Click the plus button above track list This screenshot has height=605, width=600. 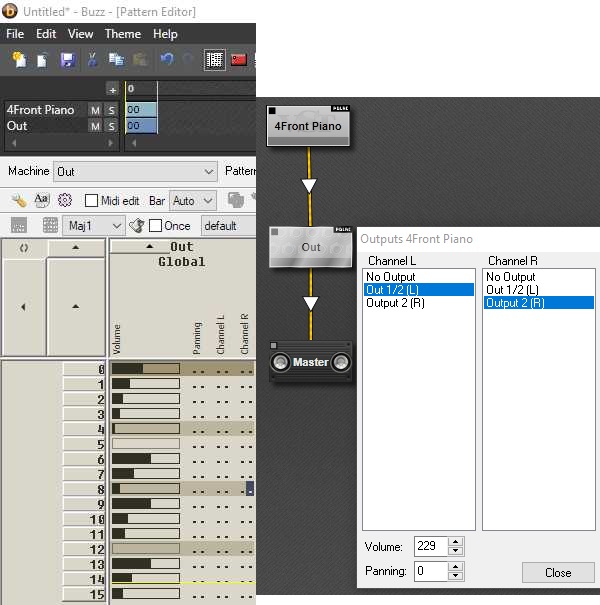tap(112, 89)
